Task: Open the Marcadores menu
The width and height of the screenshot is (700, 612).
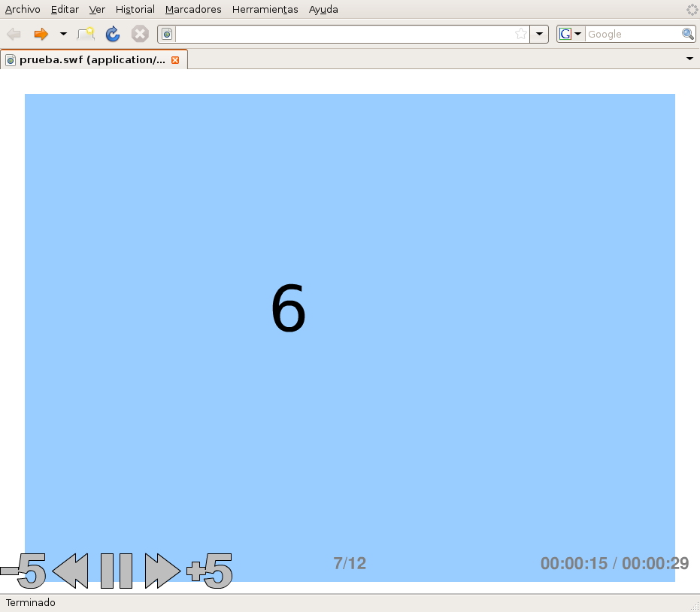Action: (x=193, y=10)
